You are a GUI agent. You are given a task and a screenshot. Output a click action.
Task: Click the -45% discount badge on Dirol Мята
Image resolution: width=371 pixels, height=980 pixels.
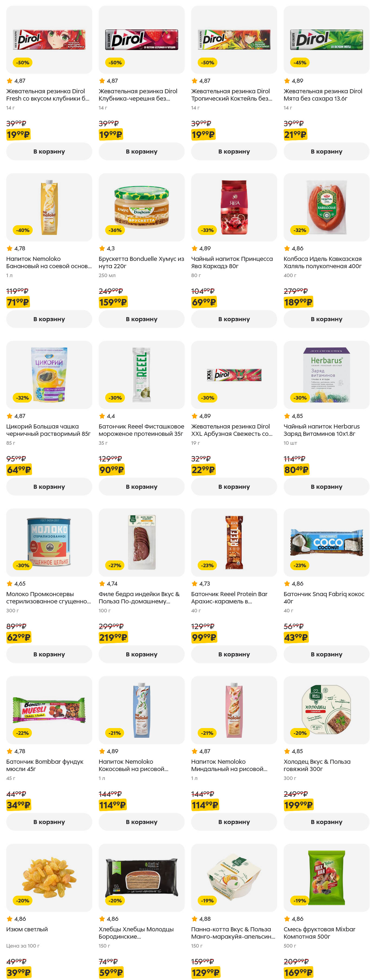pyautogui.click(x=300, y=62)
